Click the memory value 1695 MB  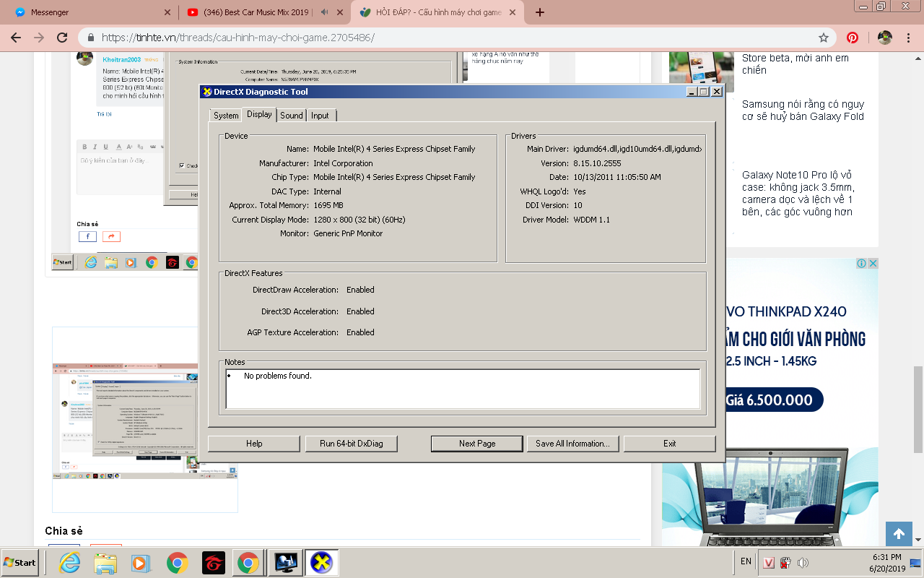coord(328,205)
